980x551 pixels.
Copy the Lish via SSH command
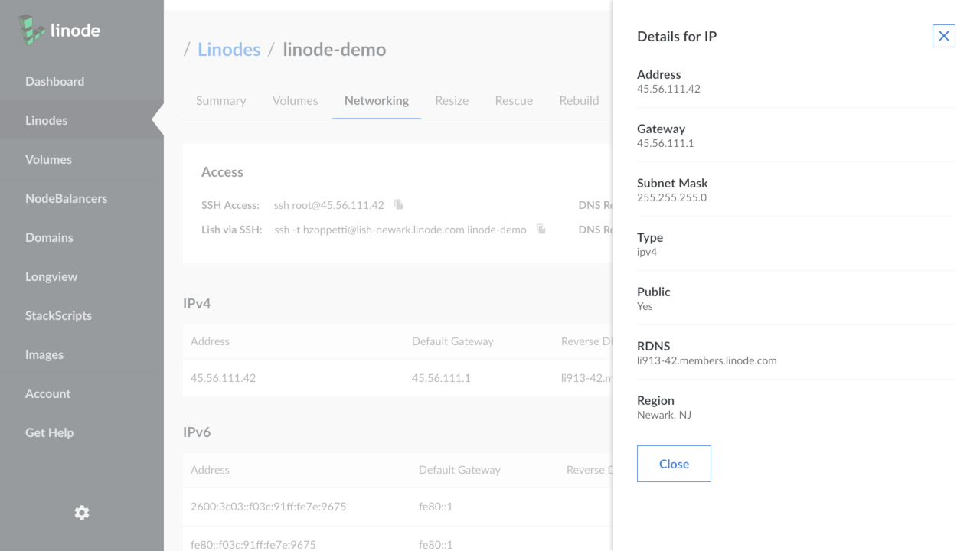click(x=541, y=230)
